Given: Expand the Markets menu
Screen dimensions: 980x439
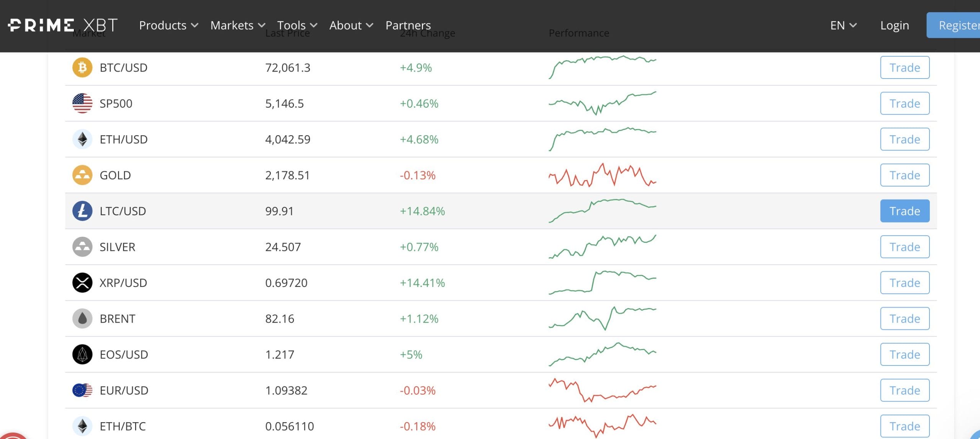Looking at the screenshot, I should [238, 25].
